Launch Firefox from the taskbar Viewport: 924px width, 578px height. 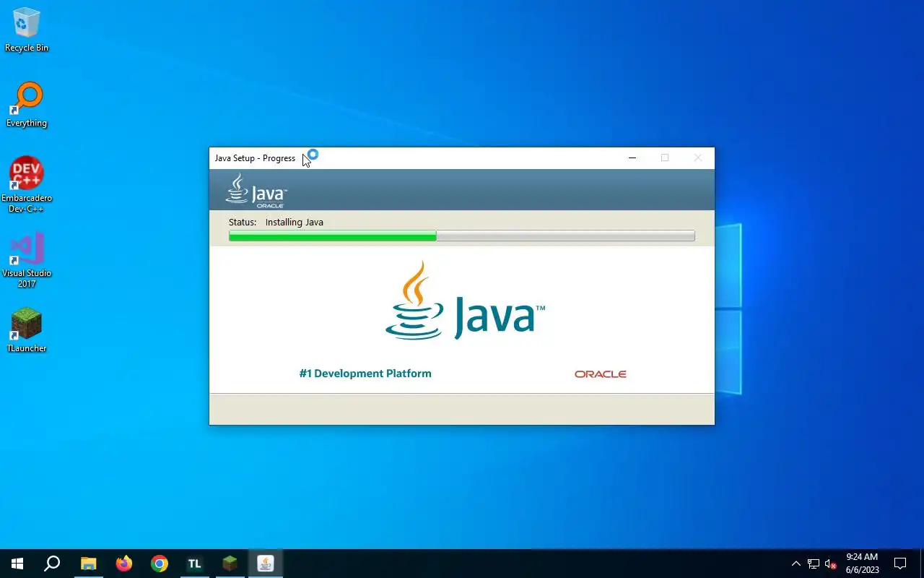123,564
